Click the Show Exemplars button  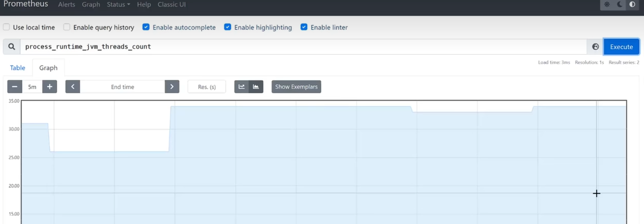296,87
